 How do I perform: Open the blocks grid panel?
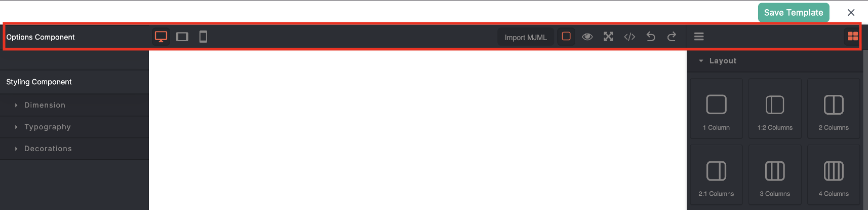tap(853, 37)
